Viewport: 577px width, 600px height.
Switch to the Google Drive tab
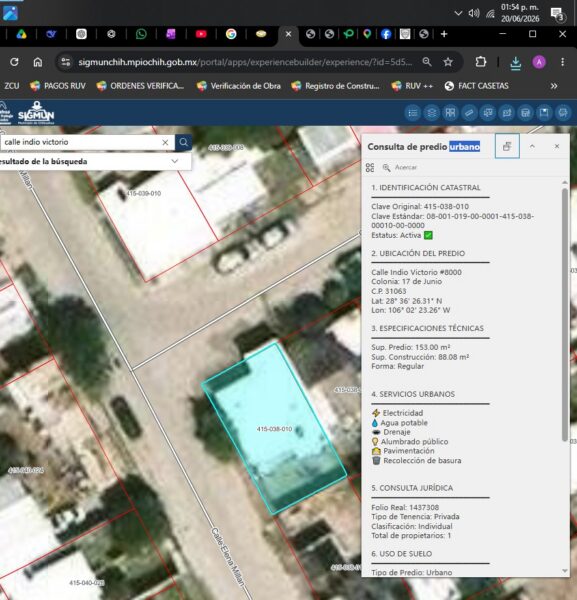(21, 34)
